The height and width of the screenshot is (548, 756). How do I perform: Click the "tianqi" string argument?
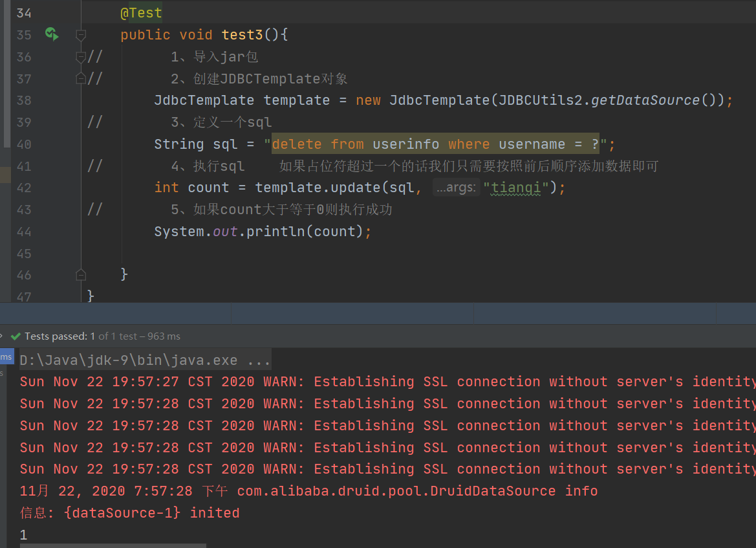pyautogui.click(x=516, y=187)
